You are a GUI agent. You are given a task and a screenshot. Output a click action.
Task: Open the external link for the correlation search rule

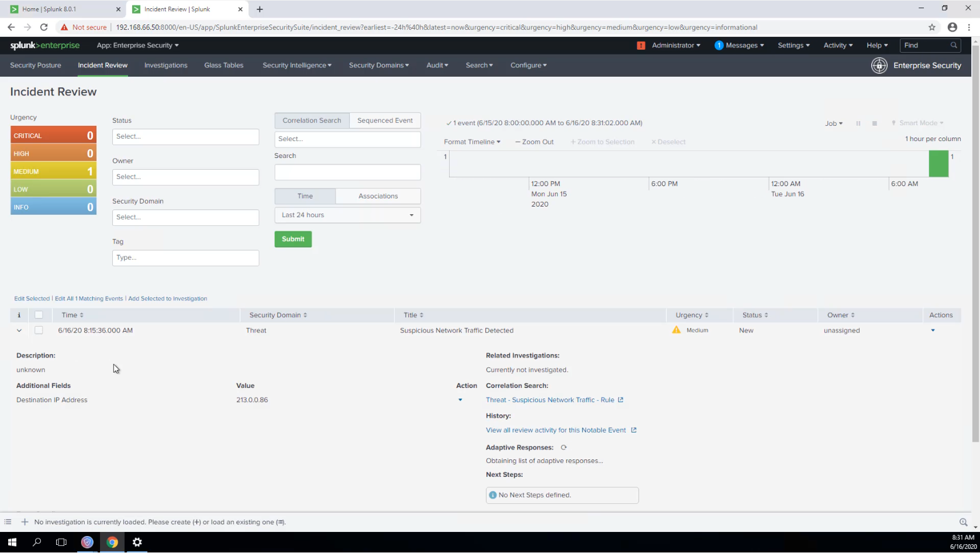pyautogui.click(x=621, y=400)
